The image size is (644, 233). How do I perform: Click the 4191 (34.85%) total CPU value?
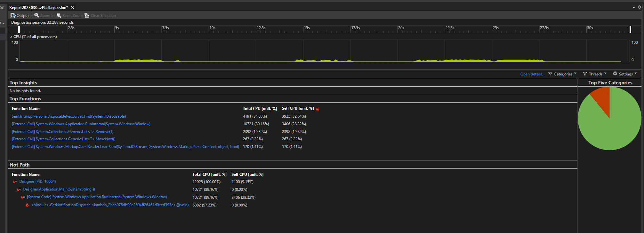[255, 116]
